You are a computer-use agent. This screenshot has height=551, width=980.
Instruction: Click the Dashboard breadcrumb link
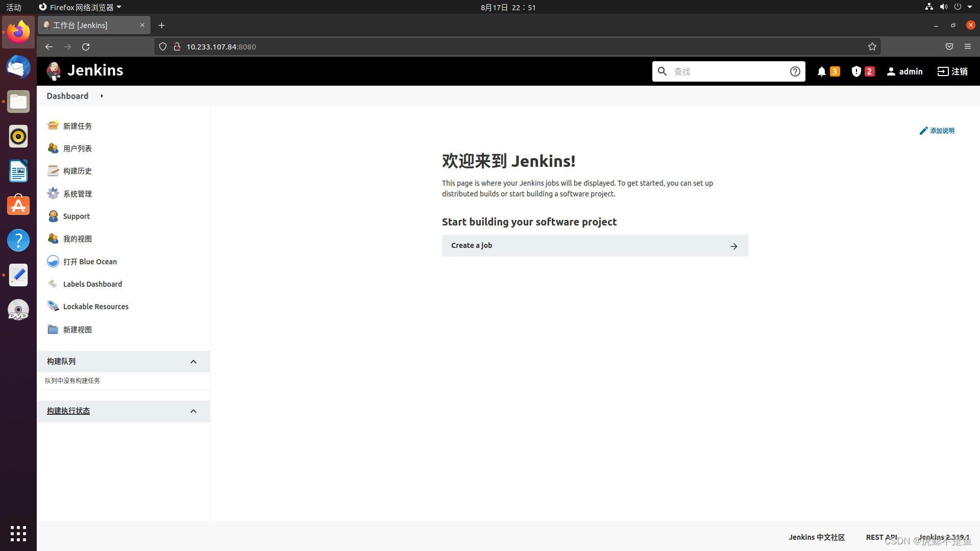pyautogui.click(x=67, y=96)
